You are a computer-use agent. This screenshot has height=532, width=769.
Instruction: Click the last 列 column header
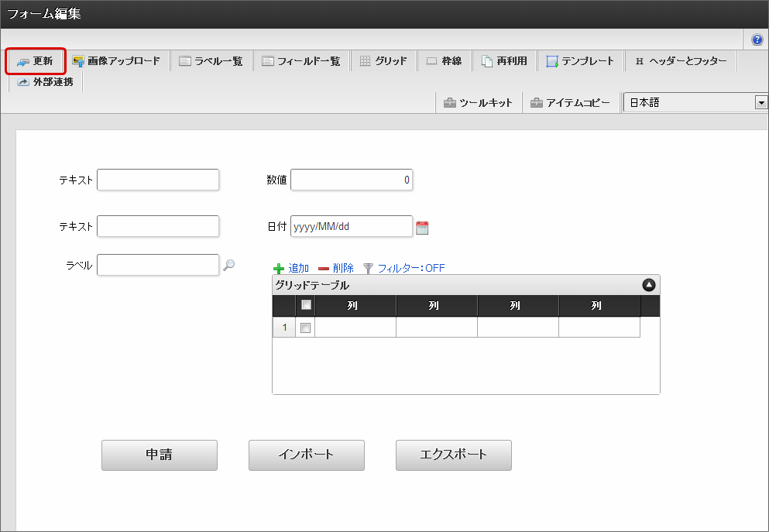click(x=600, y=305)
